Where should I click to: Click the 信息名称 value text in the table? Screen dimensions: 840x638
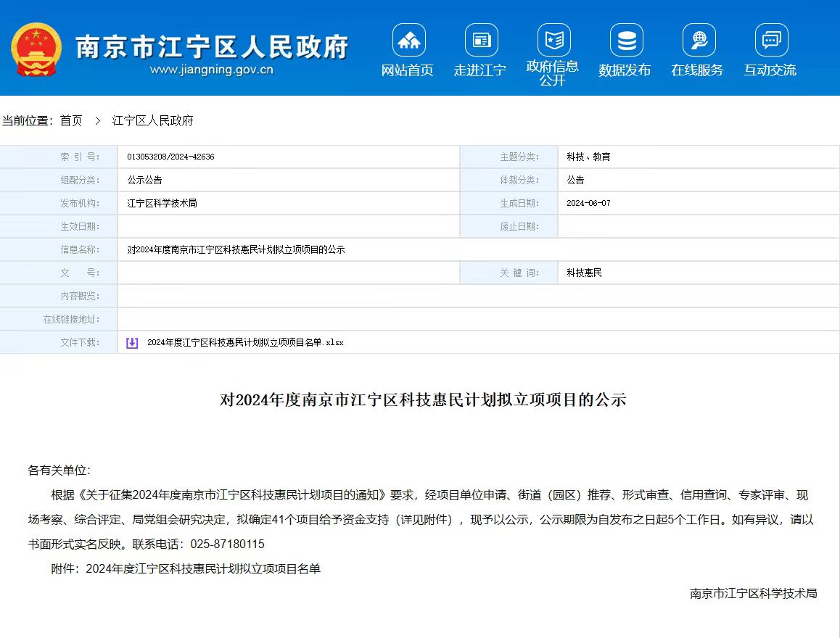tap(236, 249)
